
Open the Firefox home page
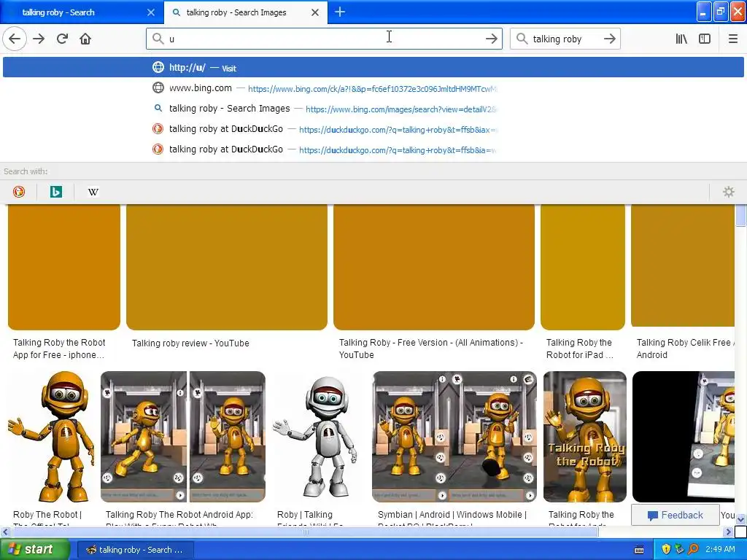click(x=85, y=39)
